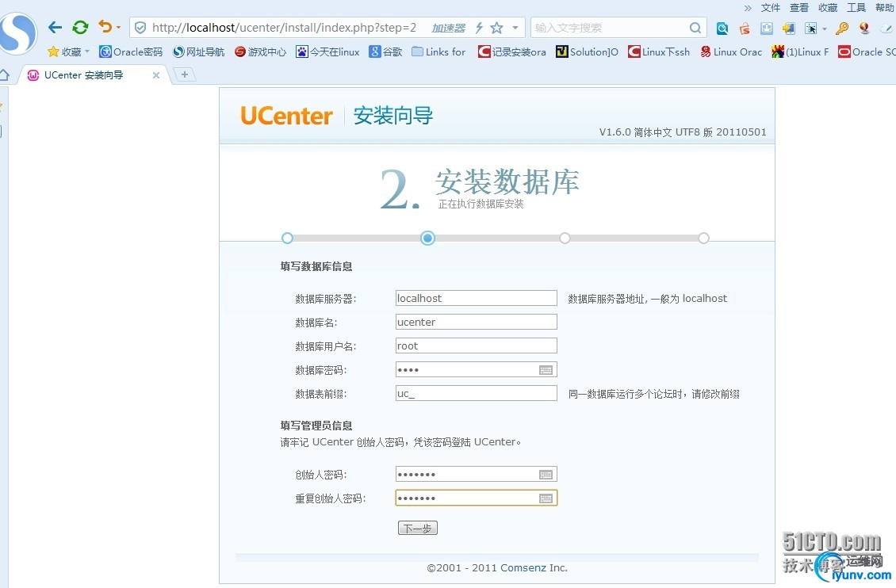Click the first installation step marker
The width and height of the screenshot is (896, 588).
tap(287, 238)
